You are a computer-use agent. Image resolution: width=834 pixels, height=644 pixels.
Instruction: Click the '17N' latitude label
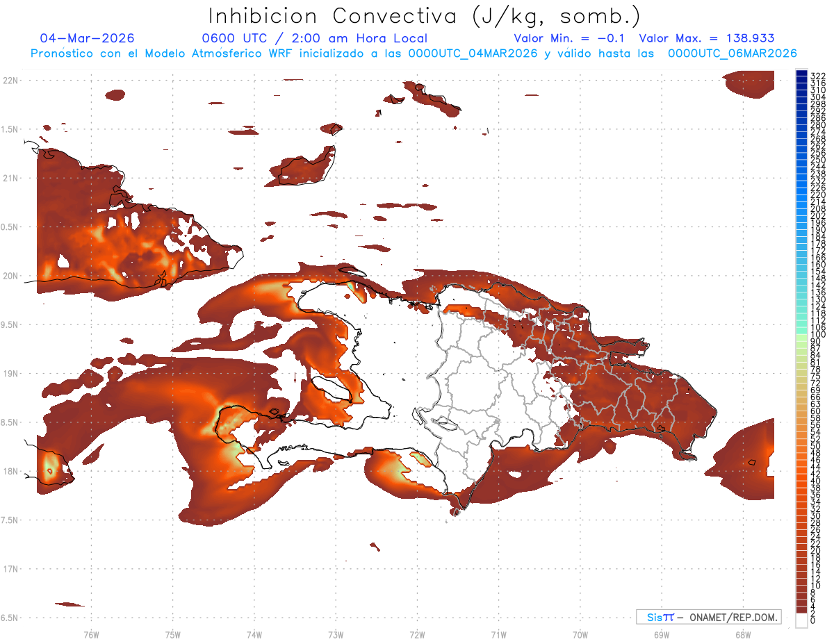[10, 569]
